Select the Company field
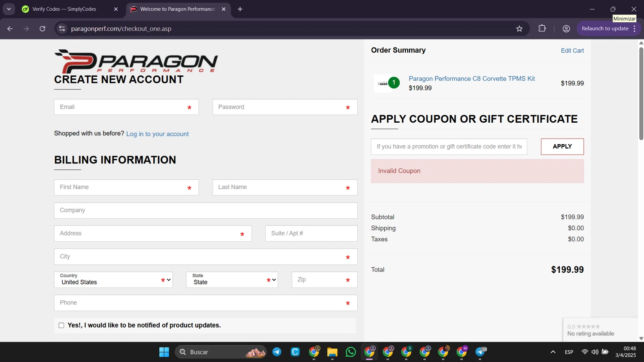 click(206, 211)
